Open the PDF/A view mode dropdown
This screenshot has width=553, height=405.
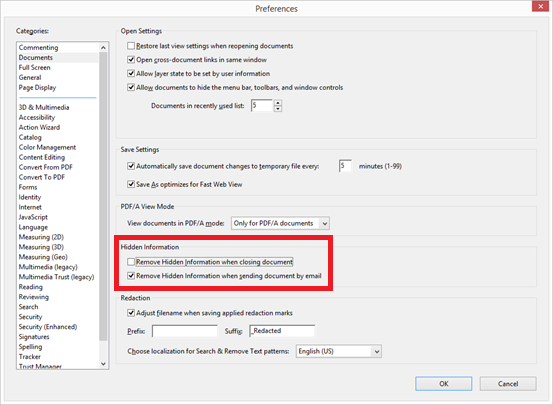coord(280,223)
